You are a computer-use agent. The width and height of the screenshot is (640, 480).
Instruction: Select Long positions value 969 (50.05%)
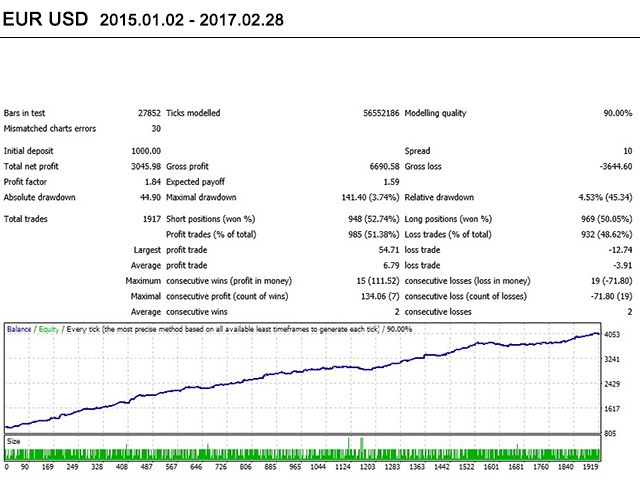point(607,219)
